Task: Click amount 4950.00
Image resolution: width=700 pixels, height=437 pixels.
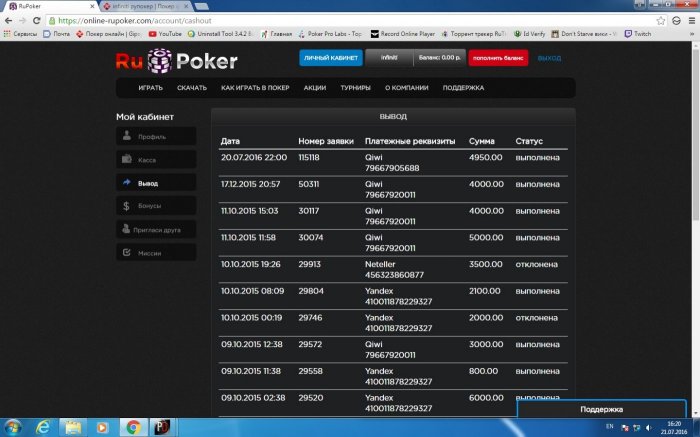Action: pyautogui.click(x=486, y=158)
